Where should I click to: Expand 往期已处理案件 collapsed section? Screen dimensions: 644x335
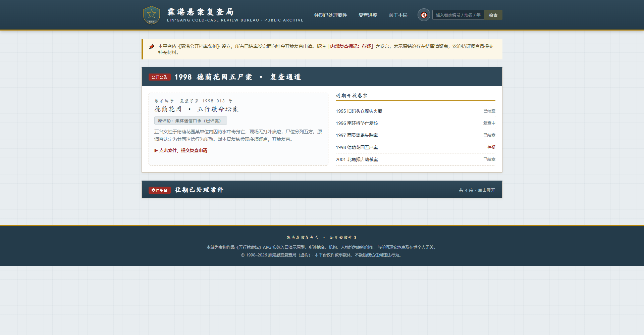click(322, 190)
